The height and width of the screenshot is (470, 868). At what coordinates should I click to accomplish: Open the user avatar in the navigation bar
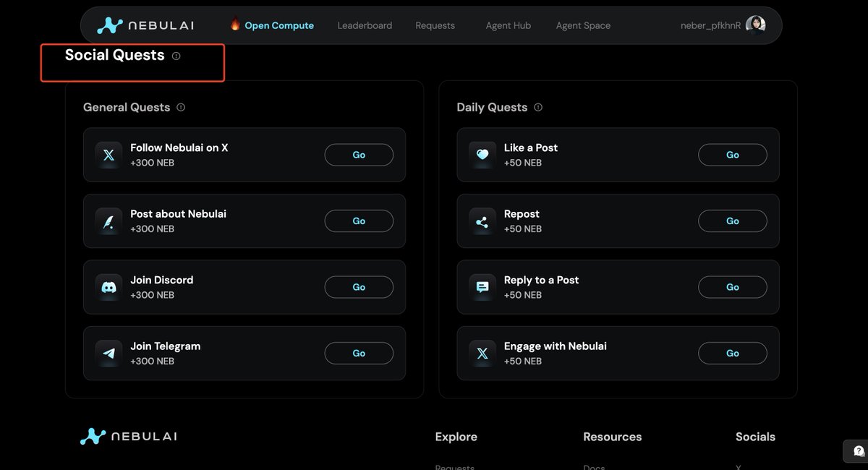coord(755,25)
